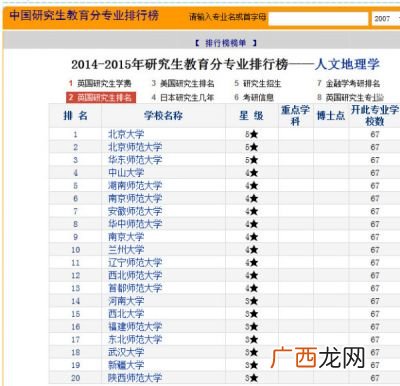Open the 西北大学 school link
400x386 pixels.
(126, 314)
